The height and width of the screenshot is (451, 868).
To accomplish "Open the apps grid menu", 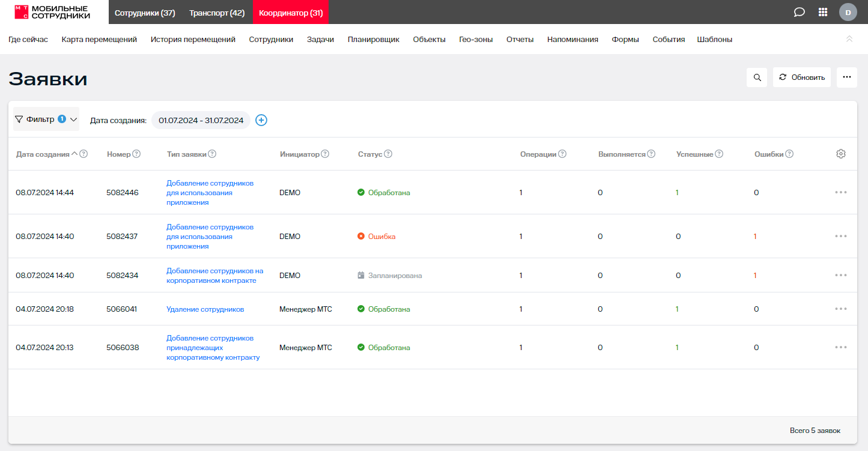I will point(823,12).
